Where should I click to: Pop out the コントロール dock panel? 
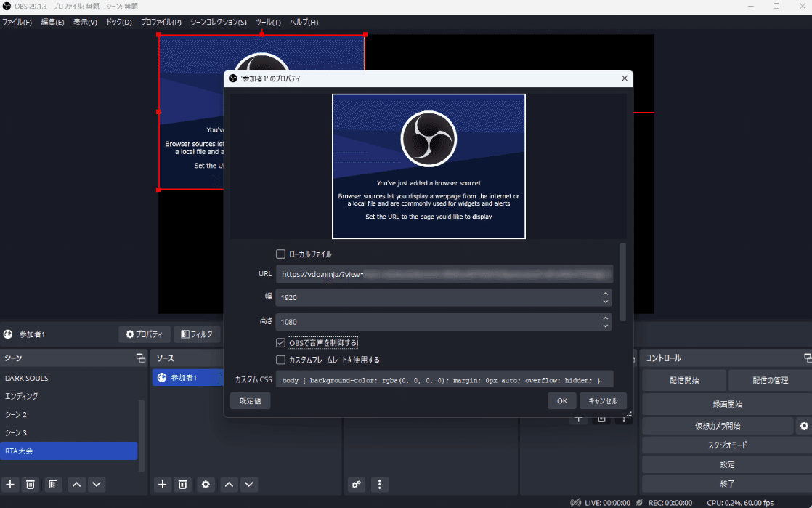coord(808,358)
